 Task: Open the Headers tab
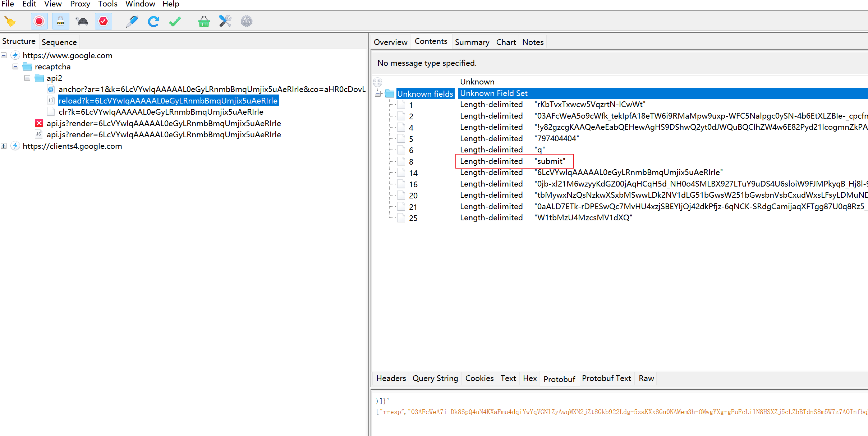391,378
